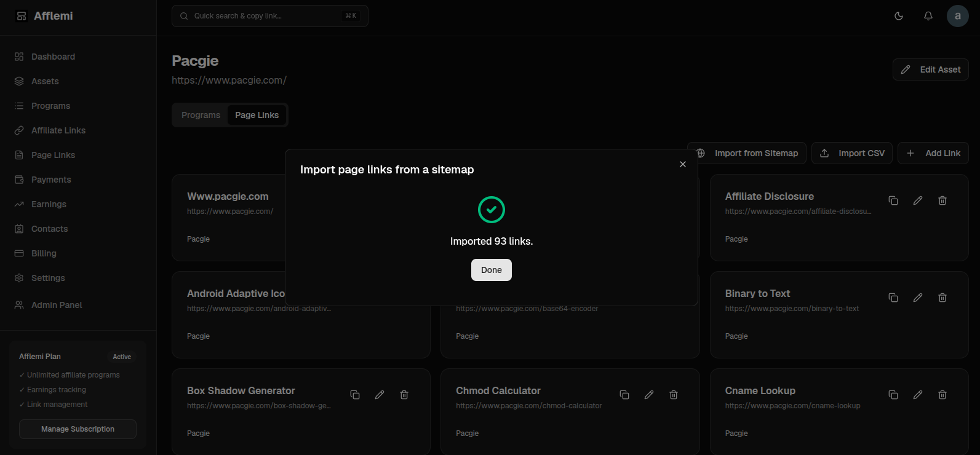Delete the Chmod Calculator link
980x455 pixels.
tap(674, 395)
